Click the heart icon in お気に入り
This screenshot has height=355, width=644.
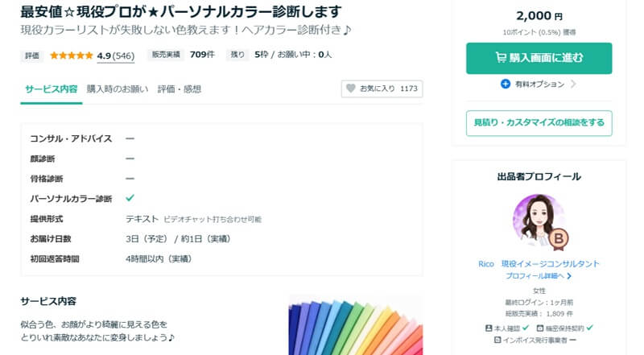pos(350,89)
